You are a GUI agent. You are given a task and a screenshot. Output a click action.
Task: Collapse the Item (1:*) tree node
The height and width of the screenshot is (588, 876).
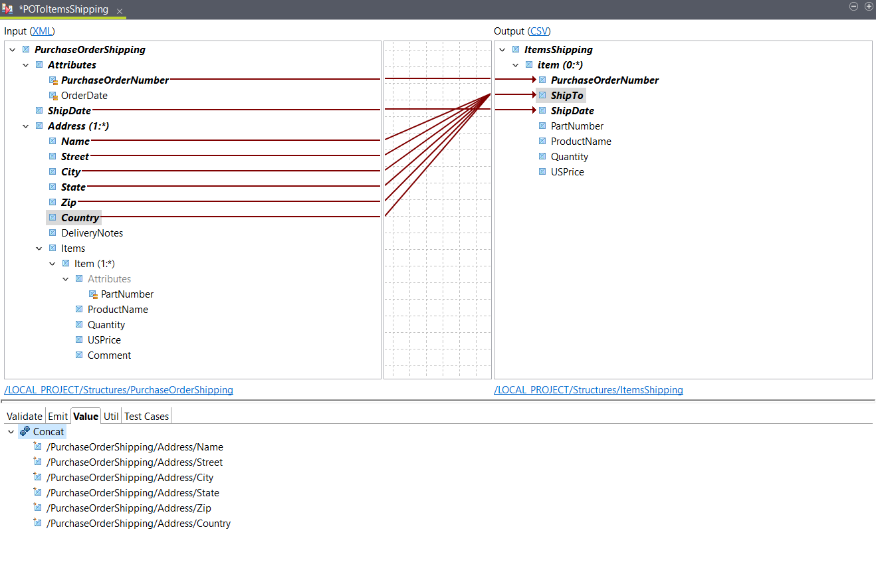click(52, 263)
